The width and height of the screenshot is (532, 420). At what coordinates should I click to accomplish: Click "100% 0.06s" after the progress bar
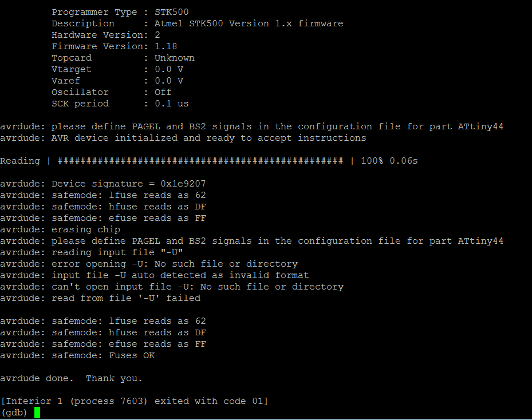pos(389,161)
